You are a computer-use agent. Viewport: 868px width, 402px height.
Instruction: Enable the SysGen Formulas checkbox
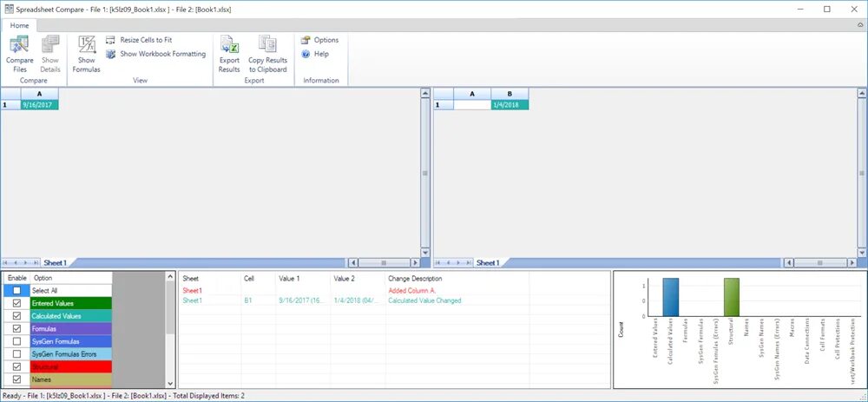[x=17, y=341]
